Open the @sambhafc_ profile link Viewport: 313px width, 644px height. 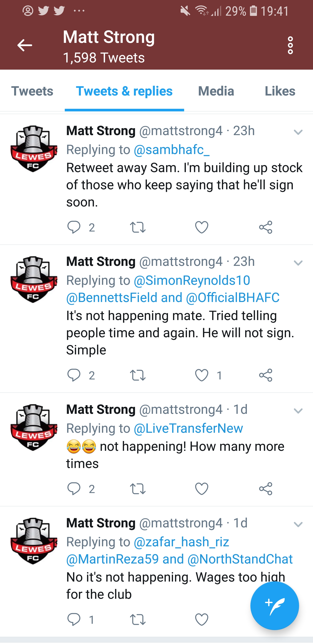pos(172,149)
